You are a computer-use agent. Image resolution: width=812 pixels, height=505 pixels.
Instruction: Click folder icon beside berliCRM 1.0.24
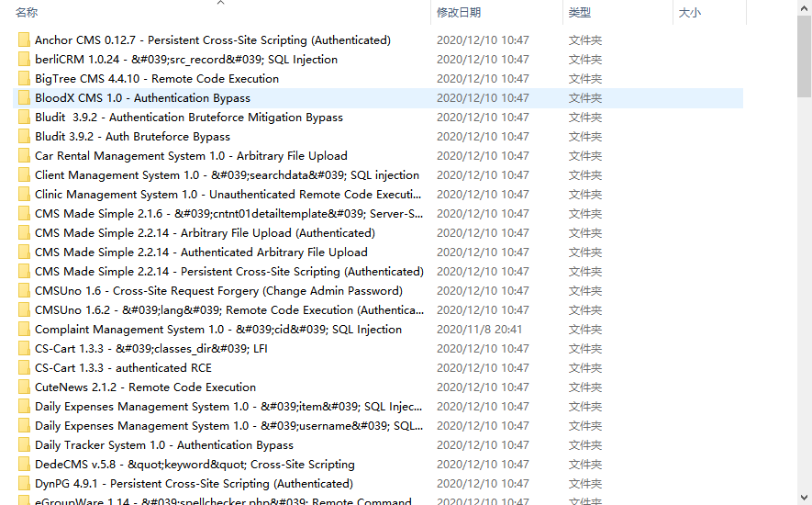pyautogui.click(x=24, y=59)
